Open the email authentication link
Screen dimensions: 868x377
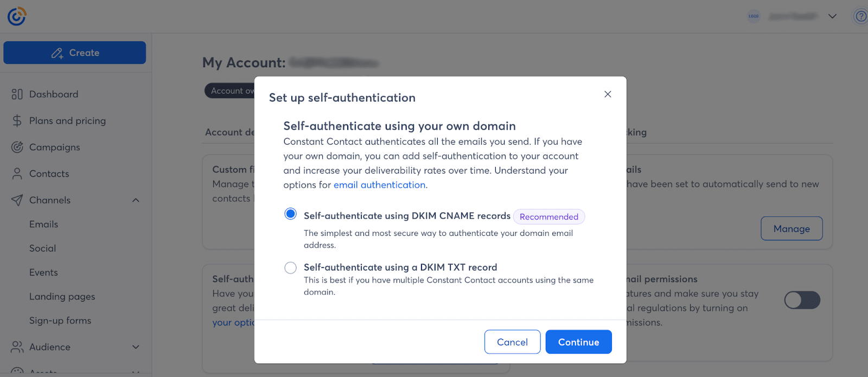379,185
